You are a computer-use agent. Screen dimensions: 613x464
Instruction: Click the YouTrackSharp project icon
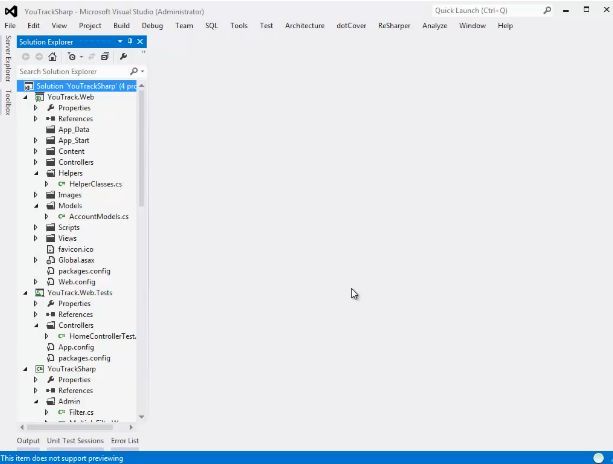tap(39, 369)
